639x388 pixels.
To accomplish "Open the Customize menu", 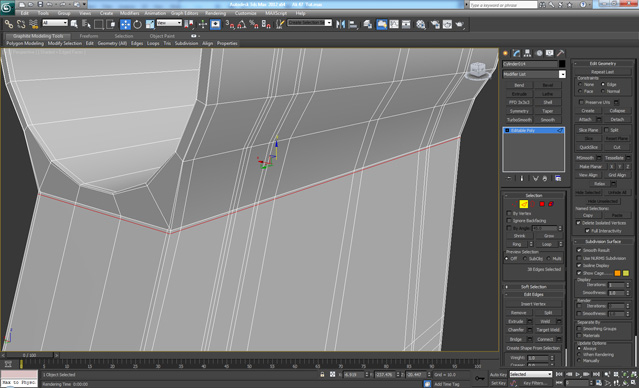I will [x=246, y=13].
